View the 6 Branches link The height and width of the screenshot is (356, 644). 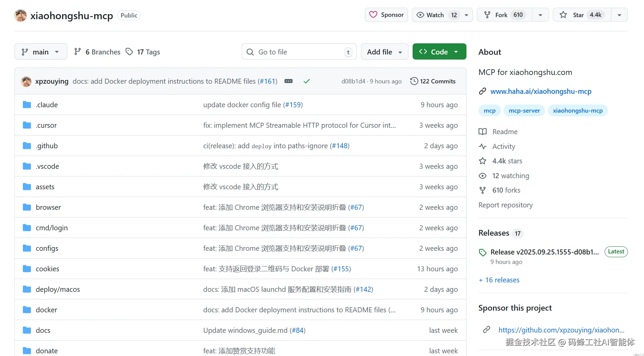(97, 52)
